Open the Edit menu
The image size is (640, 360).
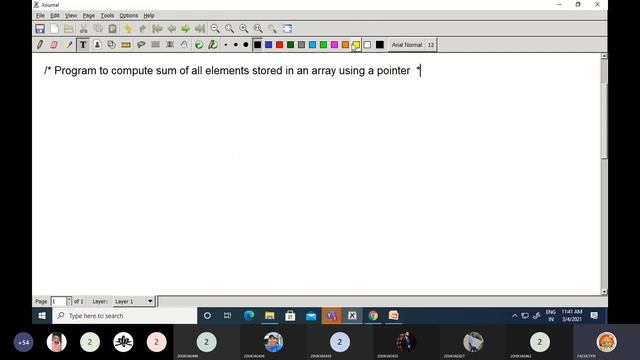55,16
